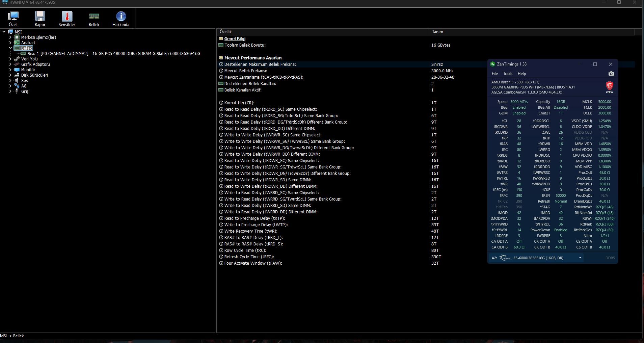Click the Genel Bilgi section icon
This screenshot has width=644, height=343.
click(221, 38)
